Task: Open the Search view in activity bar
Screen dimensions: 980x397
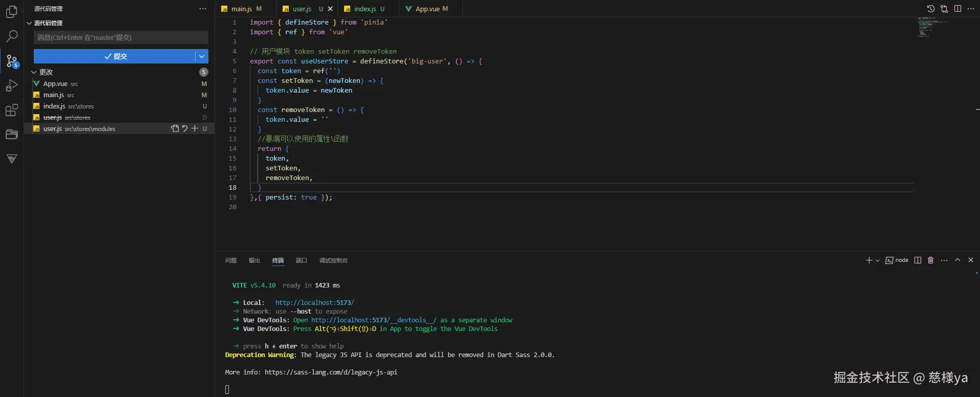Action: click(x=11, y=36)
